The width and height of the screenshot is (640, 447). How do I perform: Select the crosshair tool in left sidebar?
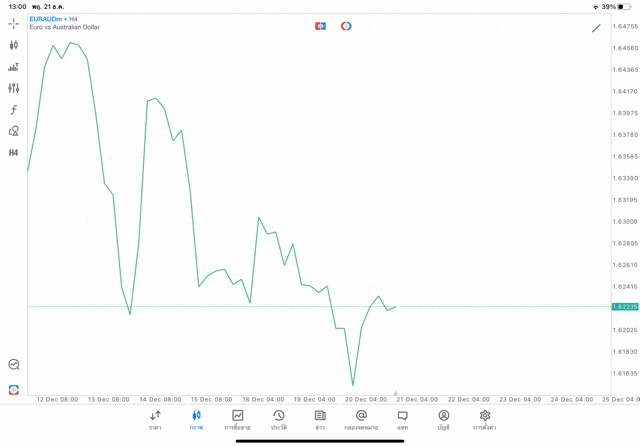(x=13, y=23)
